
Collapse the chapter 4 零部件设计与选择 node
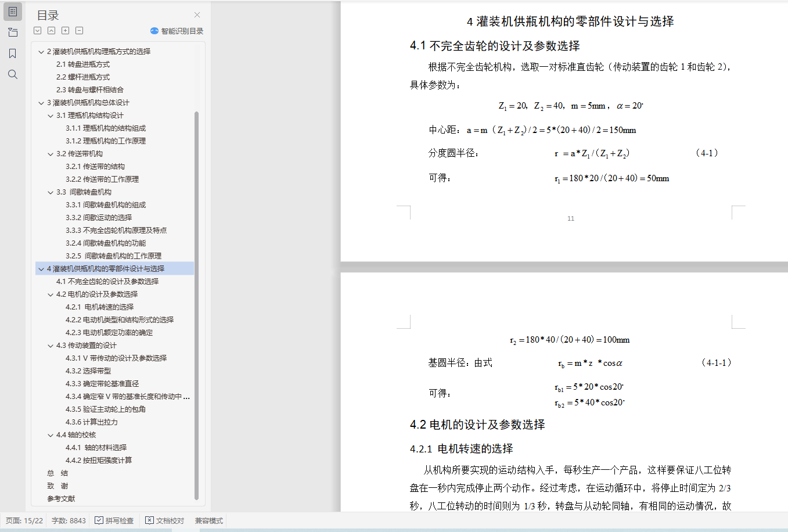(x=41, y=269)
